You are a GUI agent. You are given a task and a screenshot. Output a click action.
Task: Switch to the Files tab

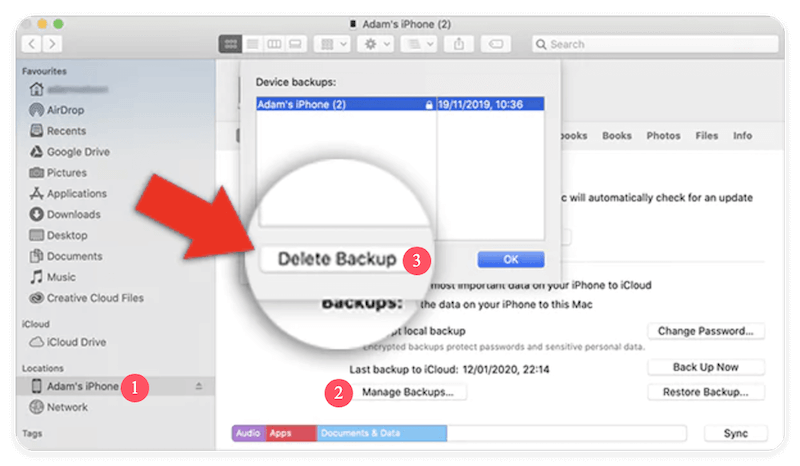pos(707,136)
